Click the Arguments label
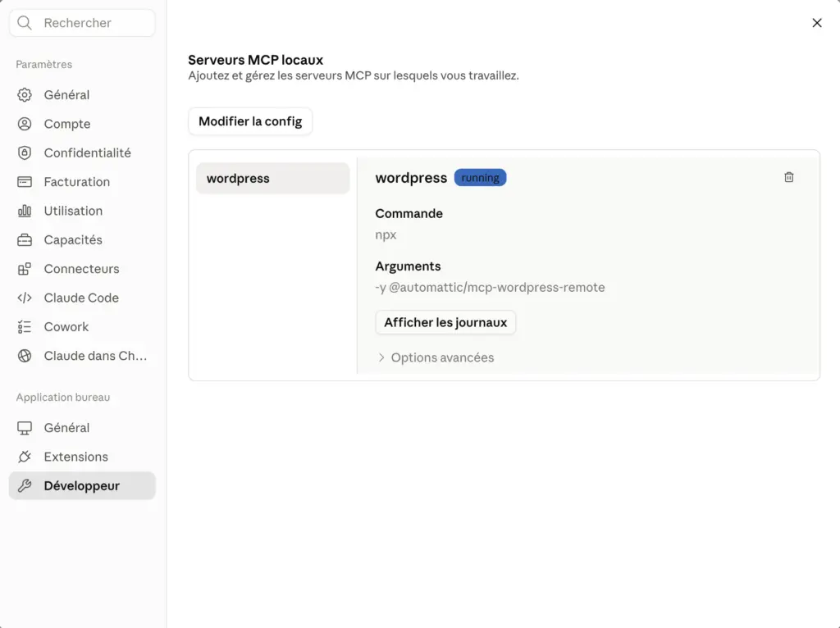This screenshot has height=628, width=840. [x=408, y=266]
